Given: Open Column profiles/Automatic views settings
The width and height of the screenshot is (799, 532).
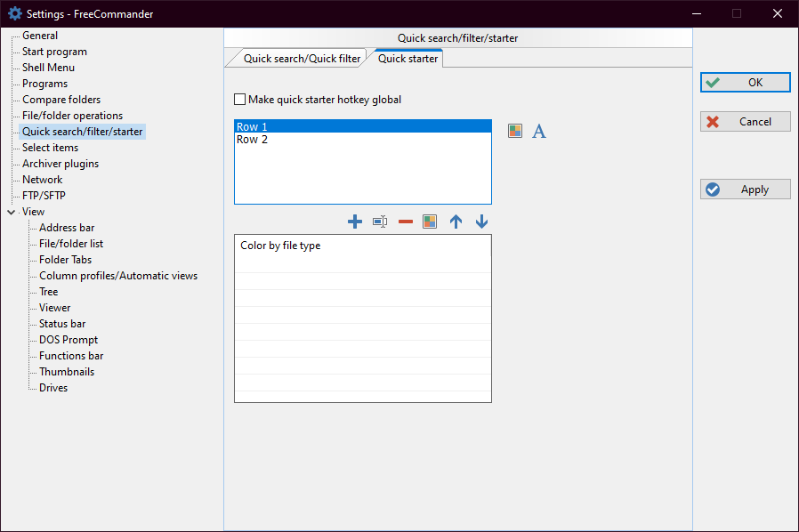Looking at the screenshot, I should [x=118, y=276].
